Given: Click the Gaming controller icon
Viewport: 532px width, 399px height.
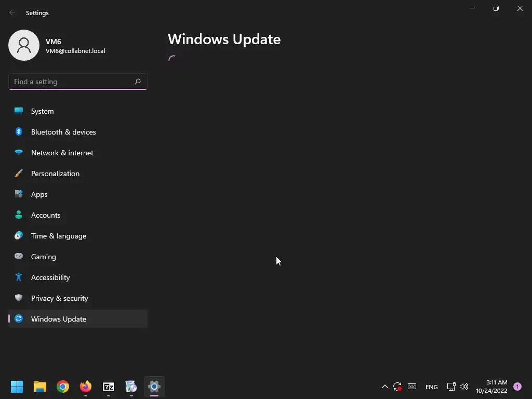Looking at the screenshot, I should [x=19, y=256].
